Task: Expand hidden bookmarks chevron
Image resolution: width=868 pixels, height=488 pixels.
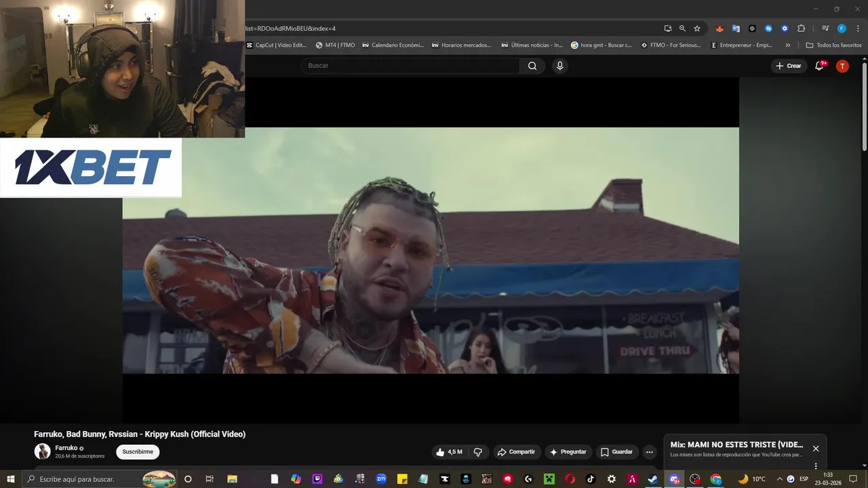Action: pos(788,45)
